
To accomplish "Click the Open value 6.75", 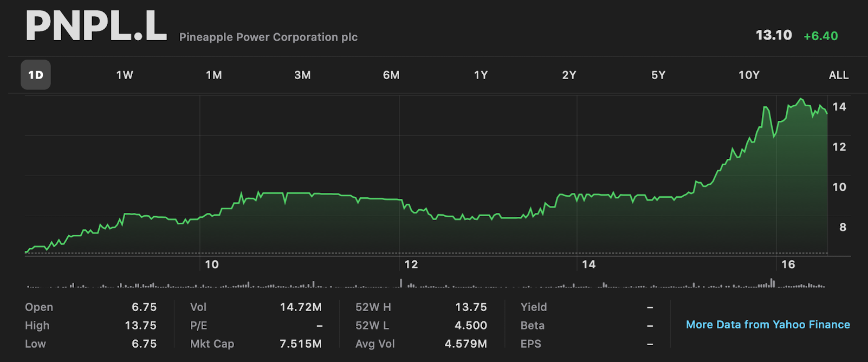I will (144, 307).
